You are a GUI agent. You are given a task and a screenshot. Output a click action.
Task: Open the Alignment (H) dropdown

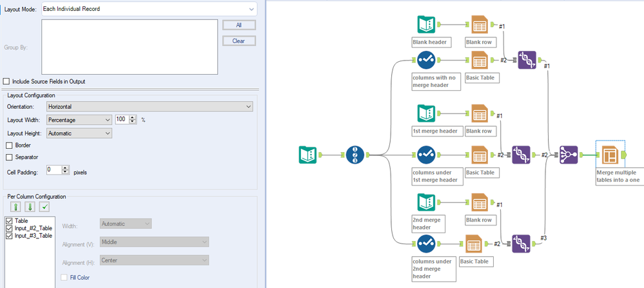154,260
